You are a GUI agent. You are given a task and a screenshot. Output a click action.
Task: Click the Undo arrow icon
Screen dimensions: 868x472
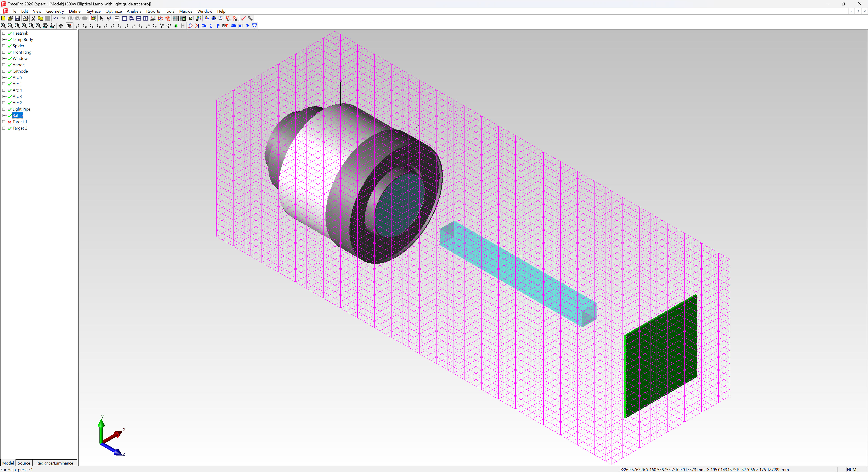[x=56, y=18]
